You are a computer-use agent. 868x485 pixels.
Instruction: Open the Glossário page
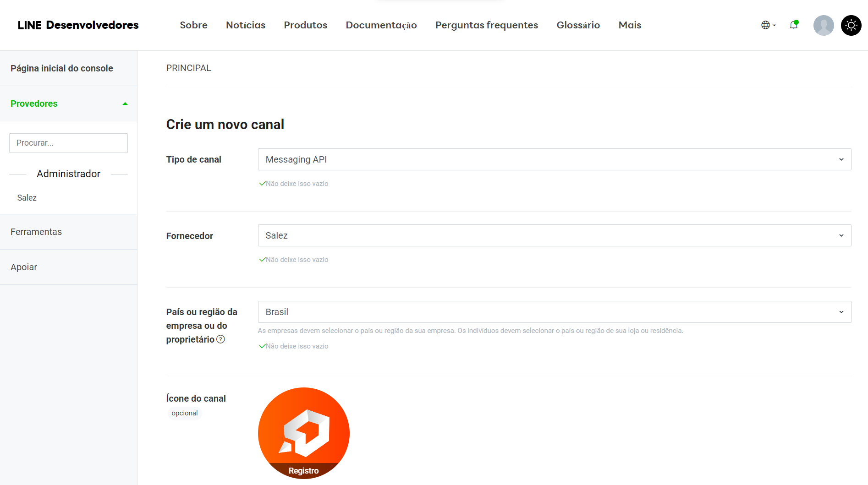(x=578, y=25)
